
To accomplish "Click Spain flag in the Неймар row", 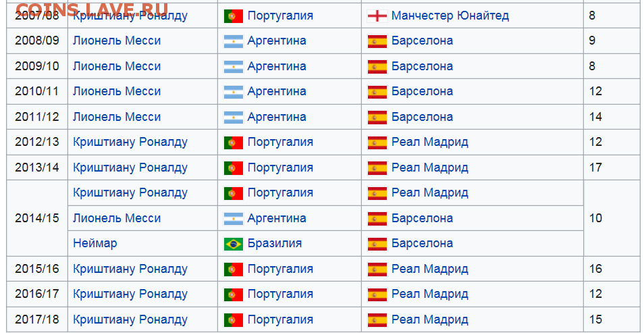I will tap(377, 244).
